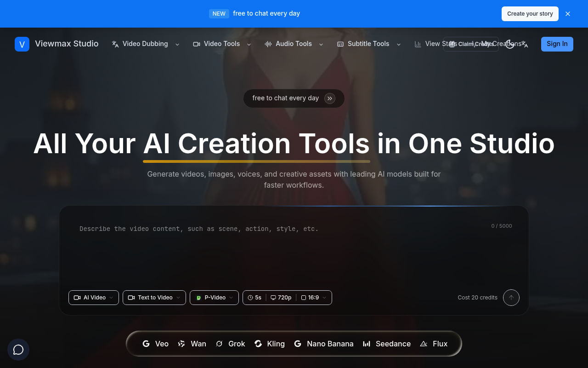Open the Video Dubbing menu label
Image resolution: width=588 pixels, height=368 pixels.
pyautogui.click(x=145, y=44)
